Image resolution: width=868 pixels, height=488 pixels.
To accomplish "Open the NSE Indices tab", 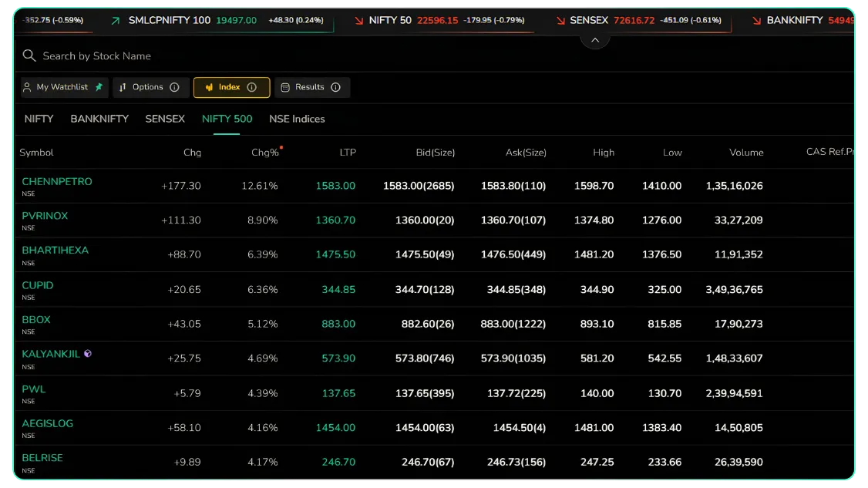I will point(297,119).
